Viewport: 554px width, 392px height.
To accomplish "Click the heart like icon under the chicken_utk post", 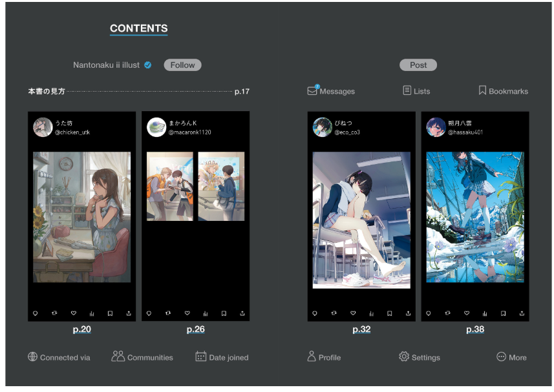I will [73, 313].
